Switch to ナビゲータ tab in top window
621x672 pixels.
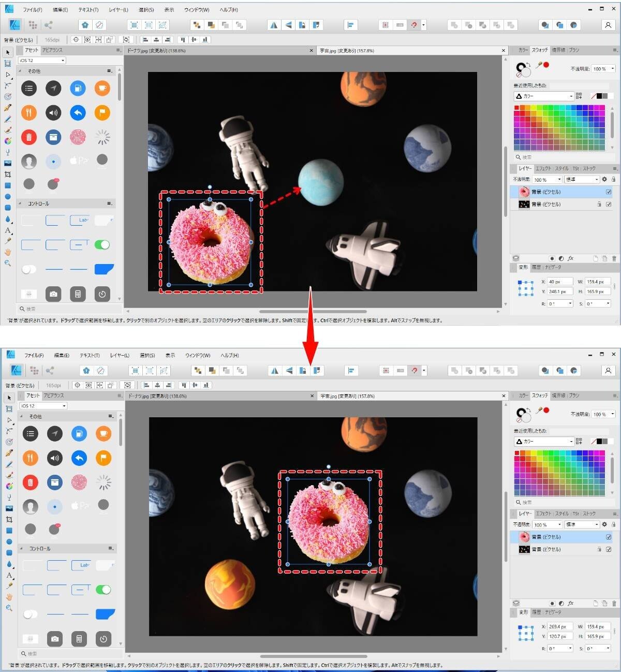click(x=552, y=267)
